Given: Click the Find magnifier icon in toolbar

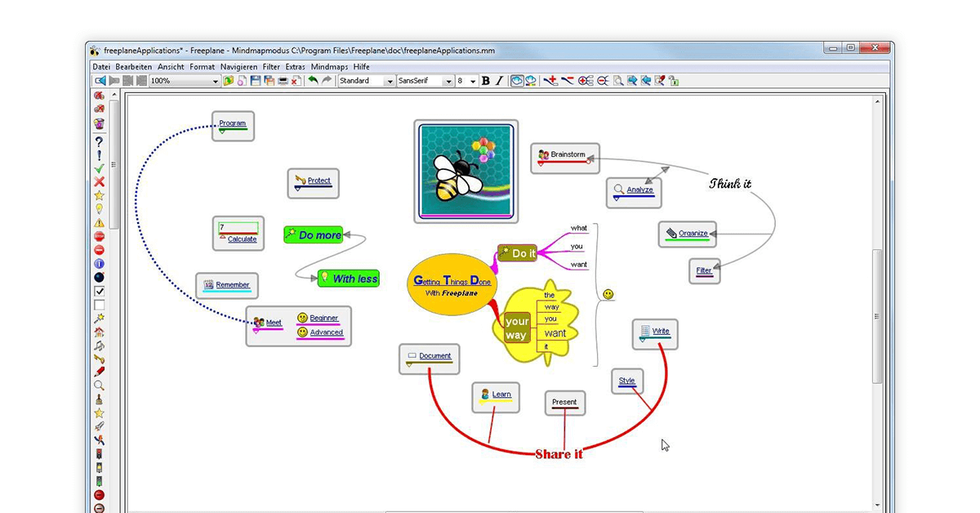Looking at the screenshot, I should click(x=618, y=81).
